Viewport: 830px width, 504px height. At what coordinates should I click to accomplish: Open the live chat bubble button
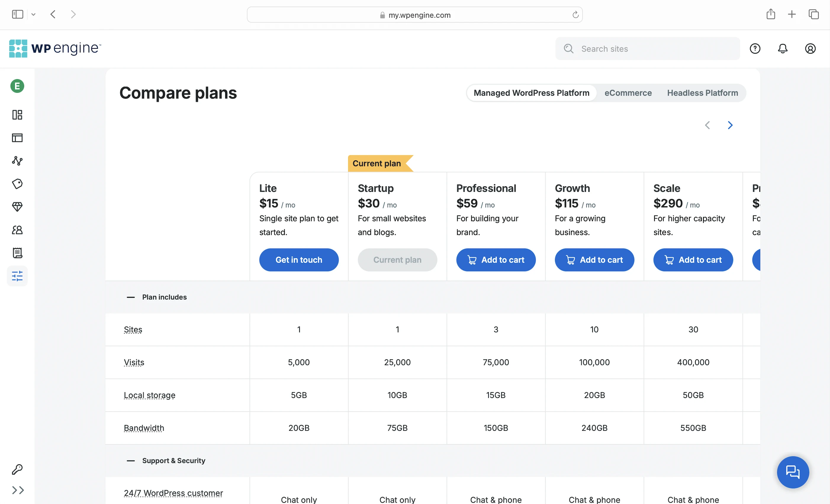(x=793, y=472)
